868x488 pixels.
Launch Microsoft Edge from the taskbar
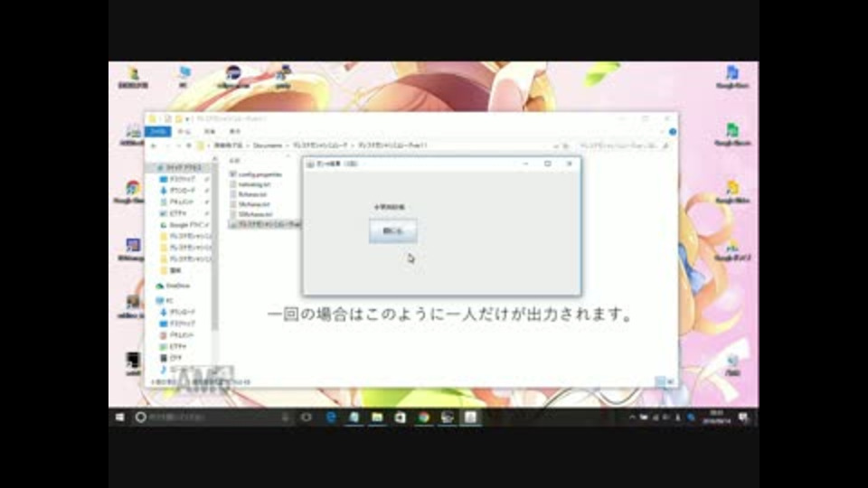[x=331, y=418]
